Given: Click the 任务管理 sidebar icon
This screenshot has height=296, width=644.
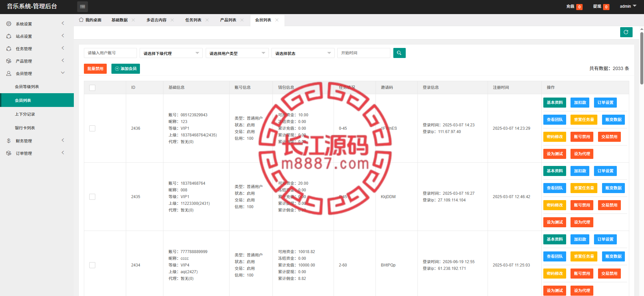Looking at the screenshot, I should point(9,49).
